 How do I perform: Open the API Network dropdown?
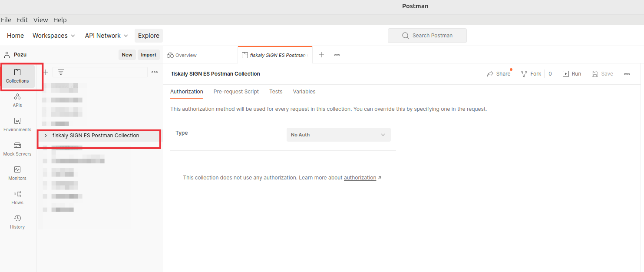[106, 36]
